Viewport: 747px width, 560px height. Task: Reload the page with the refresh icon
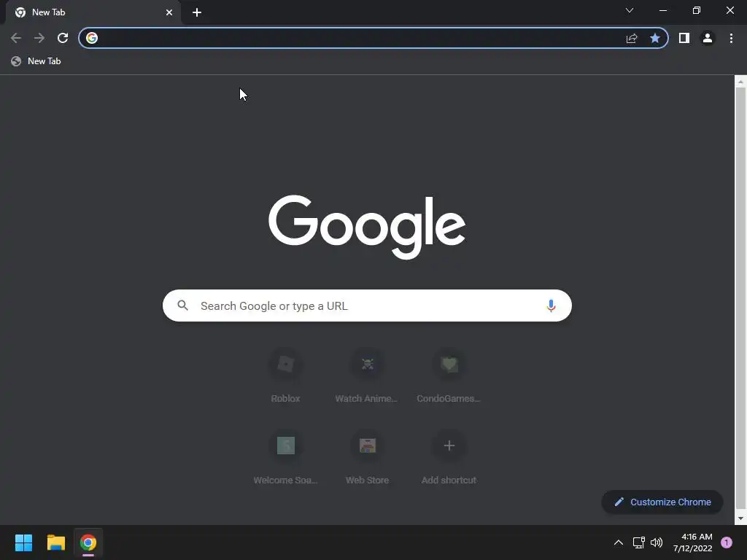(63, 38)
